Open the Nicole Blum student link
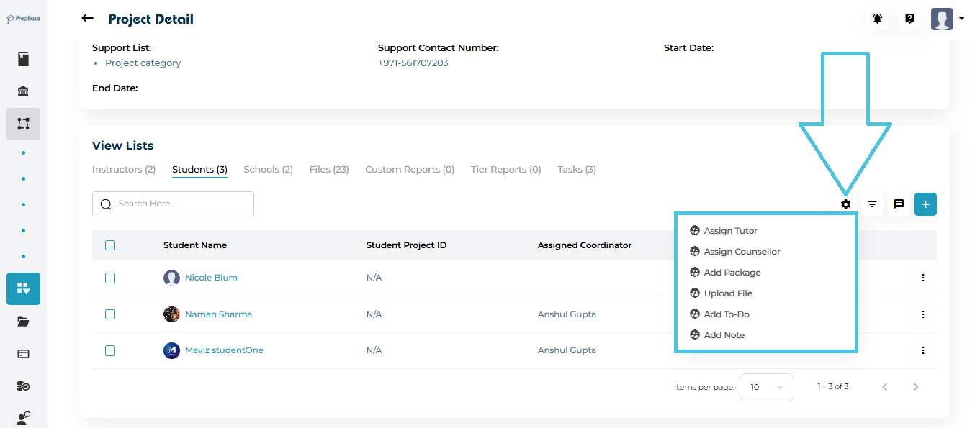The image size is (980, 428). click(x=211, y=278)
